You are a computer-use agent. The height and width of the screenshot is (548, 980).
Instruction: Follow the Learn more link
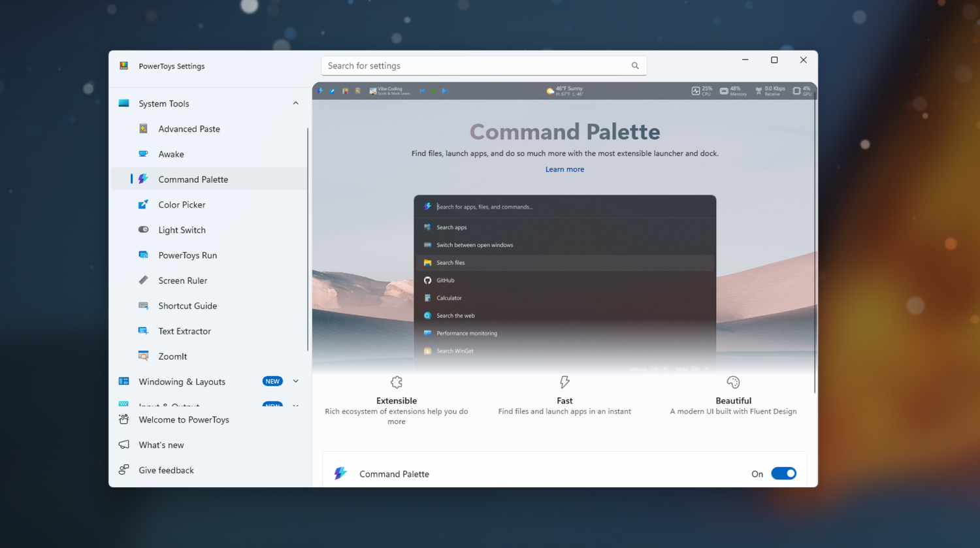pos(564,169)
